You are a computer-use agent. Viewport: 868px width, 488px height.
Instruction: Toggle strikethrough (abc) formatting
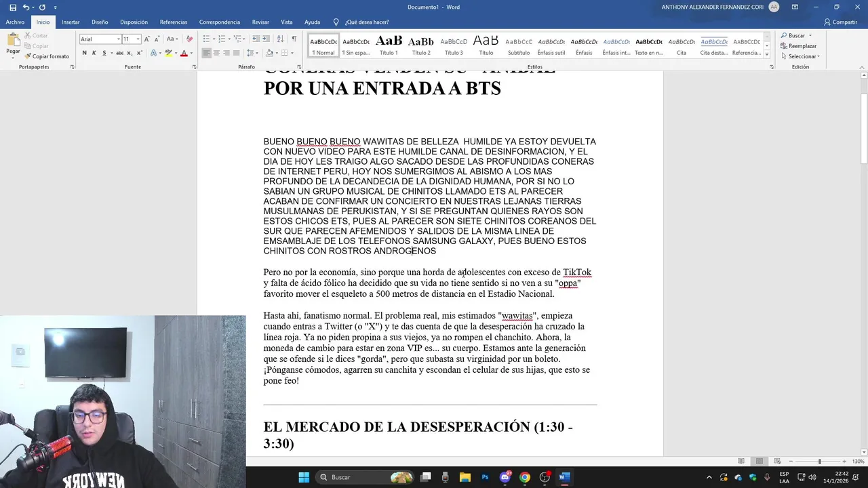(x=119, y=53)
